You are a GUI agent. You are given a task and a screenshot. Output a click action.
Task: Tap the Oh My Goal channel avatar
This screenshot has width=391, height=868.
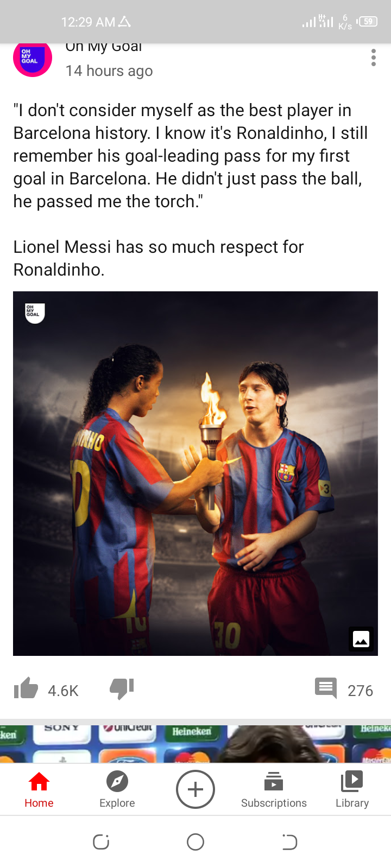(33, 59)
